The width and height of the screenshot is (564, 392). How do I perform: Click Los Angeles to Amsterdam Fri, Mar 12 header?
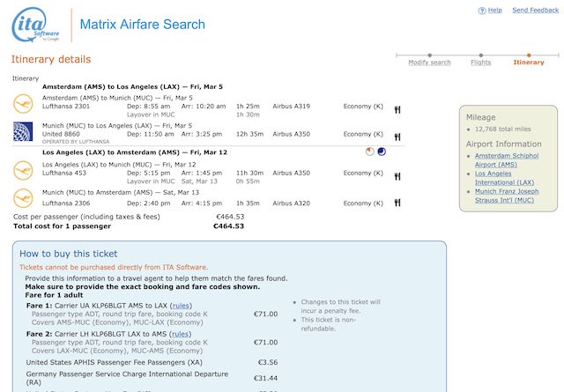coord(135,152)
